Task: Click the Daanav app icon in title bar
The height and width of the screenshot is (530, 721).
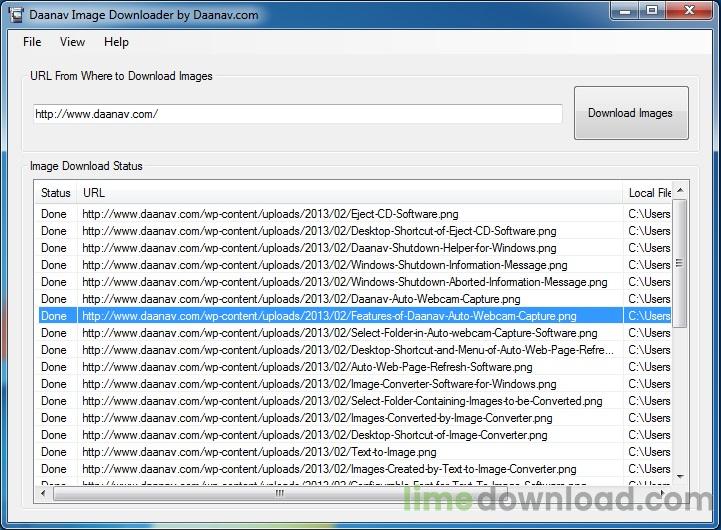Action: (x=17, y=15)
